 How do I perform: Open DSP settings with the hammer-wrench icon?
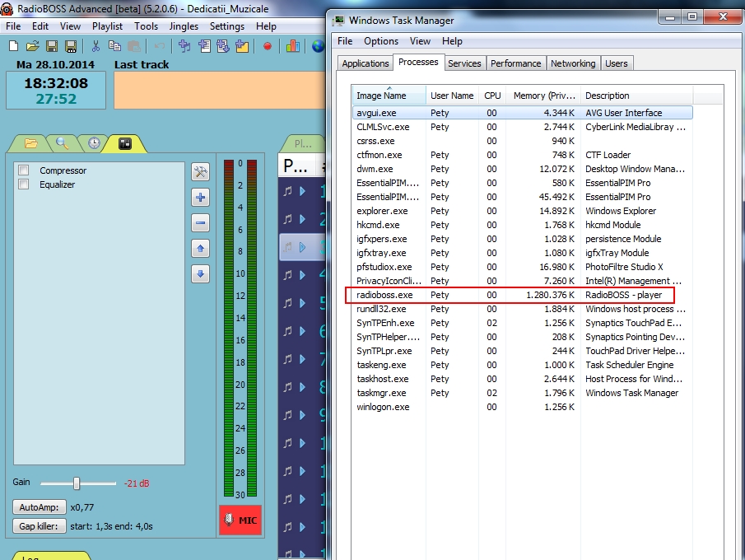(x=201, y=172)
